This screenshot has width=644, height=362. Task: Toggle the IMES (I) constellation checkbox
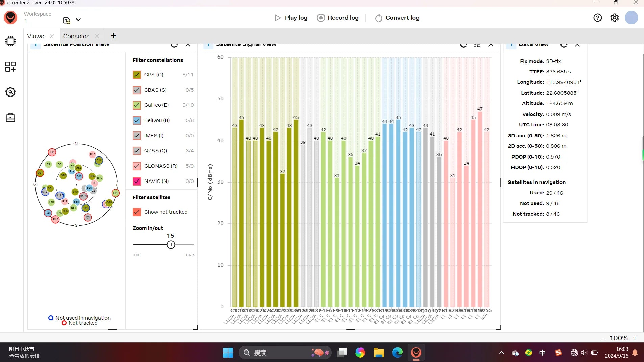(137, 136)
